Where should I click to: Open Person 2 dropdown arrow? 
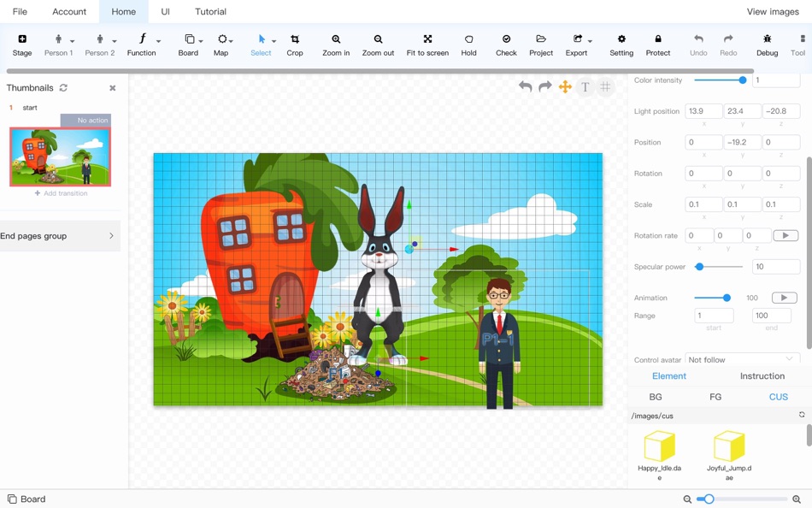115,41
